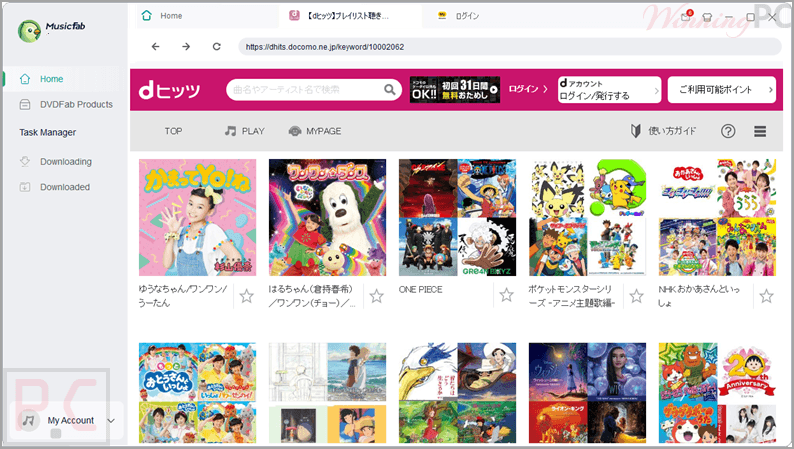The width and height of the screenshot is (794, 449).
Task: Open dアカウント ログイン/発行する button
Action: 609,90
